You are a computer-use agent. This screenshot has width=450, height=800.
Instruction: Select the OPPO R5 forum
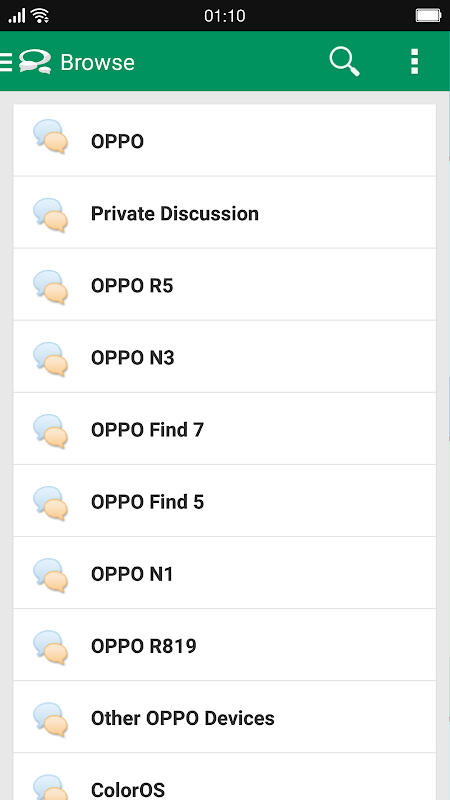[x=224, y=285]
